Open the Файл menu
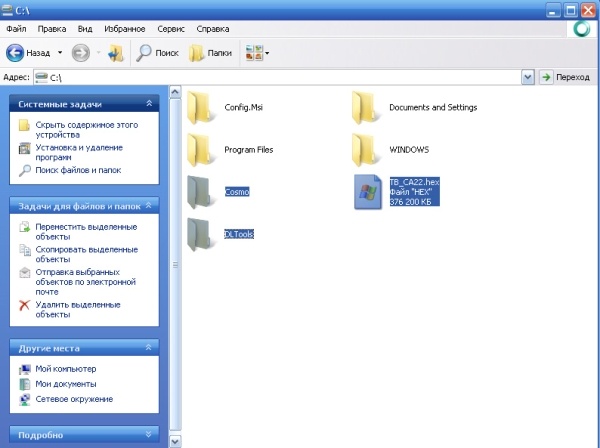Viewport: 600px width, 448px height. (16, 29)
